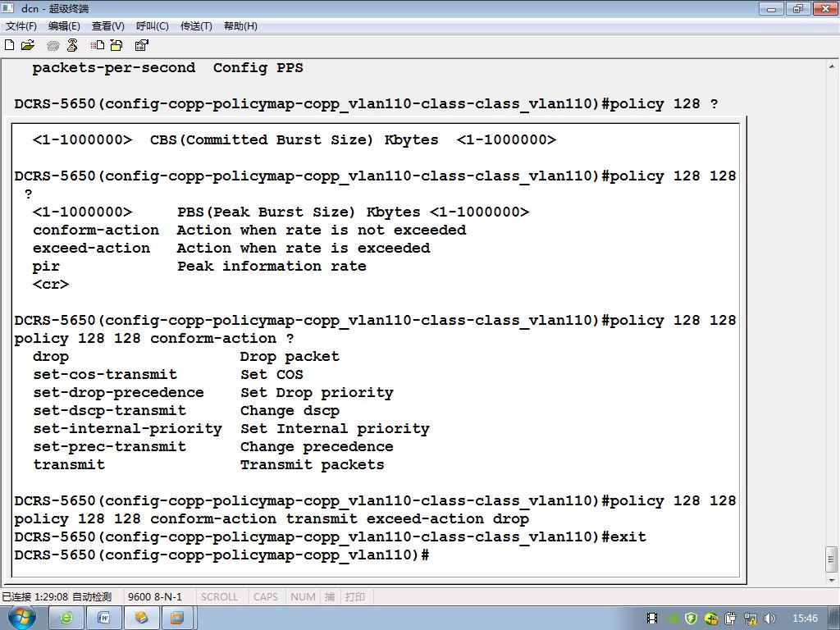This screenshot has height=630, width=840.
Task: Open the network status tray icon
Action: click(751, 619)
